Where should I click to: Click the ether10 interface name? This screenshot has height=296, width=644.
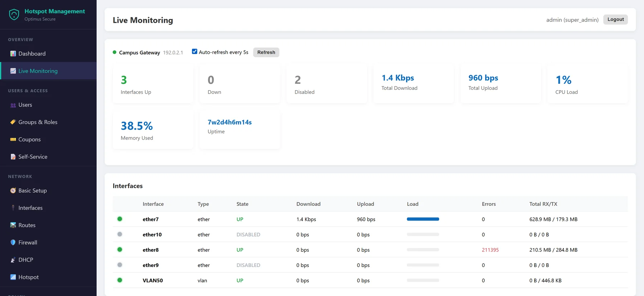click(152, 234)
